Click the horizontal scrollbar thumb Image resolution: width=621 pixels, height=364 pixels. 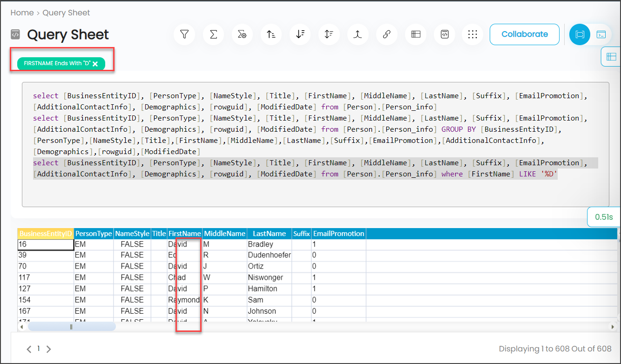71,327
